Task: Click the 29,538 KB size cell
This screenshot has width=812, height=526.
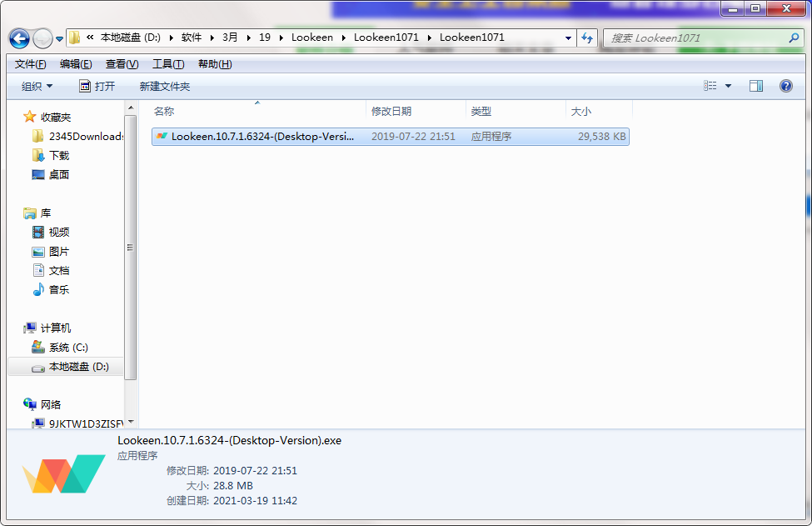Action: 602,137
